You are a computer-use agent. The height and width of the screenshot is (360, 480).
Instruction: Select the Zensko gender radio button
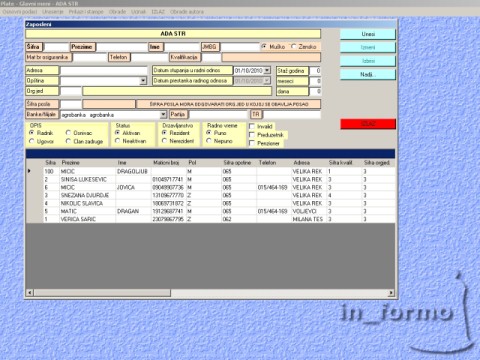[x=293, y=47]
